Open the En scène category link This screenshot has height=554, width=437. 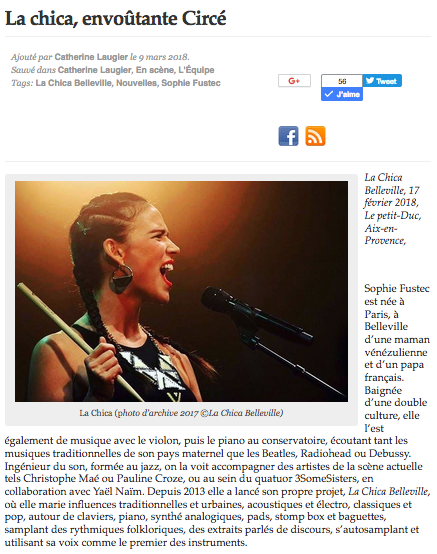coord(155,70)
